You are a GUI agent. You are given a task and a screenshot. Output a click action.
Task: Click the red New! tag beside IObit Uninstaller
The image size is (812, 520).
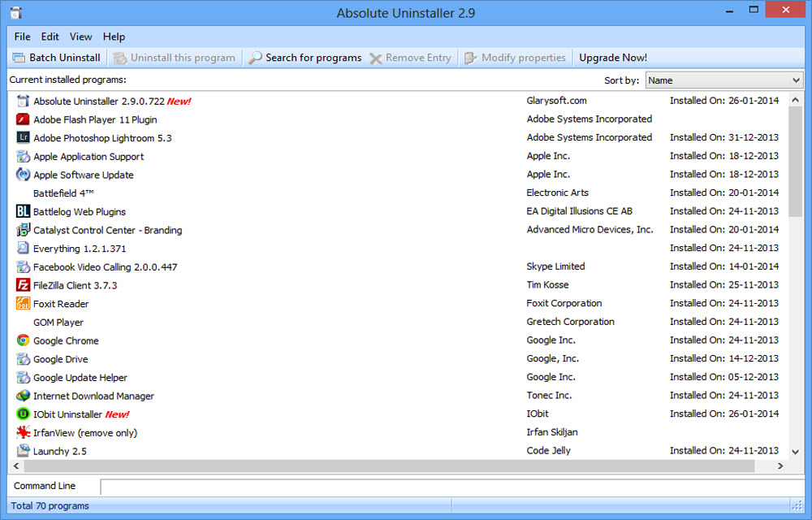click(117, 414)
